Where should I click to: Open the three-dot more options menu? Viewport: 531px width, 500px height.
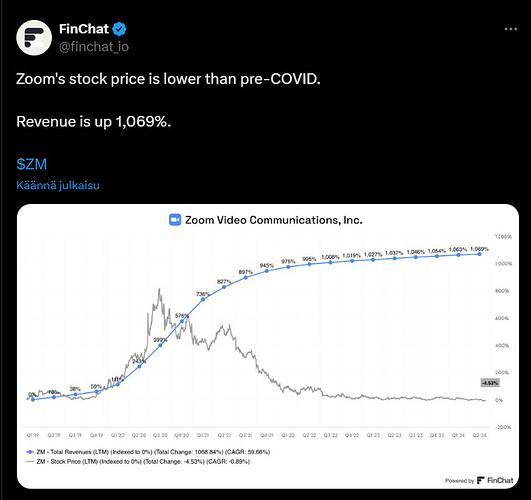pyautogui.click(x=511, y=29)
